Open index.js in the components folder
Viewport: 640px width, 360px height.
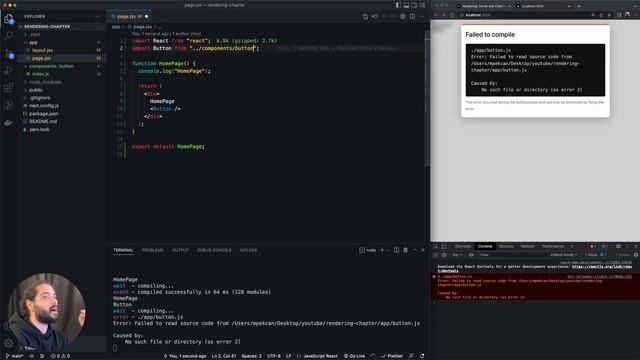coord(40,74)
